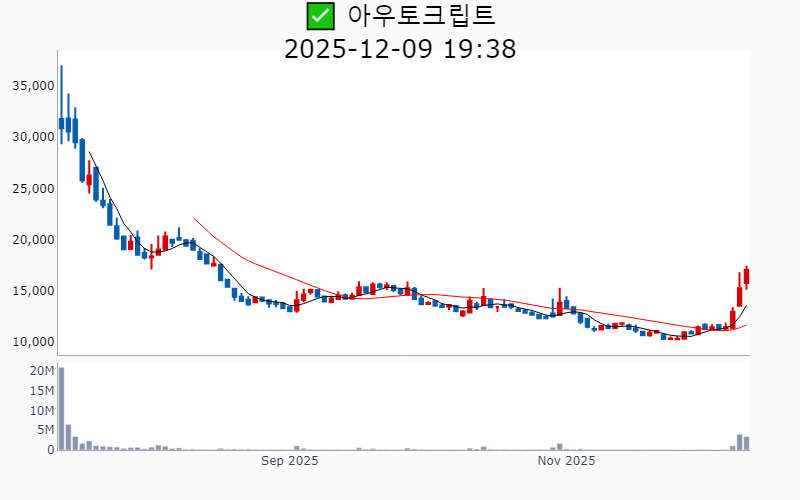This screenshot has width=800, height=500.
Task: Select the 10,000 price axis label
Action: [x=32, y=342]
